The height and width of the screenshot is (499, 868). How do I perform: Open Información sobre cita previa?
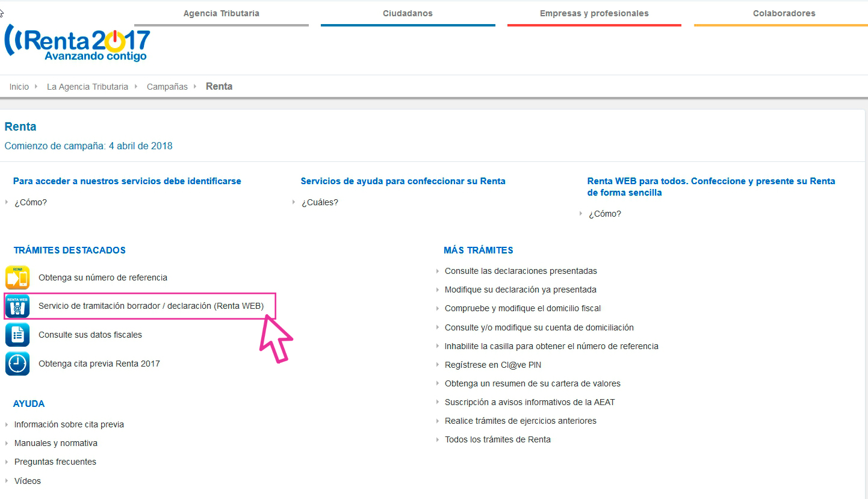69,424
